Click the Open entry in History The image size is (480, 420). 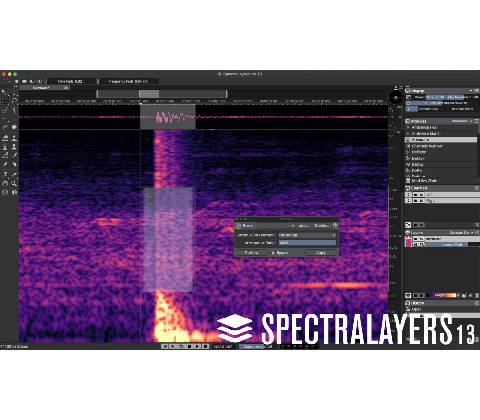click(441, 309)
